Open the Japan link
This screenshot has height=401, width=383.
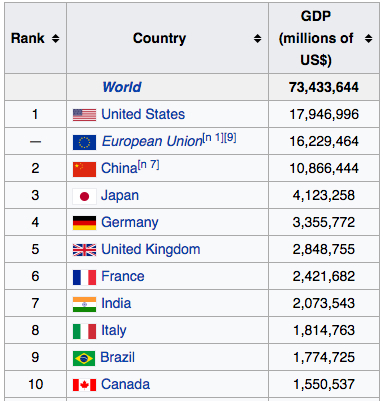pos(120,196)
